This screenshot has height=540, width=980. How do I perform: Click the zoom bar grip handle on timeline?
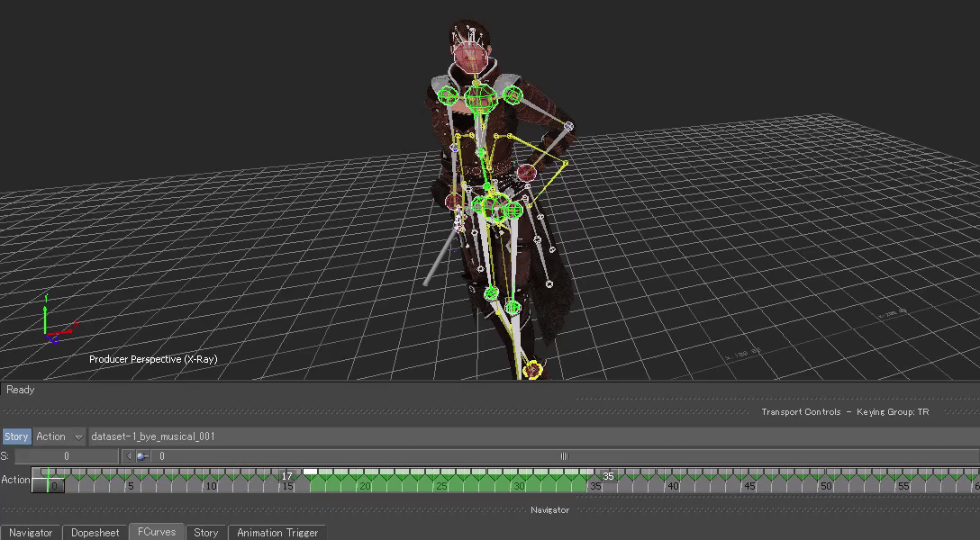pyautogui.click(x=565, y=456)
